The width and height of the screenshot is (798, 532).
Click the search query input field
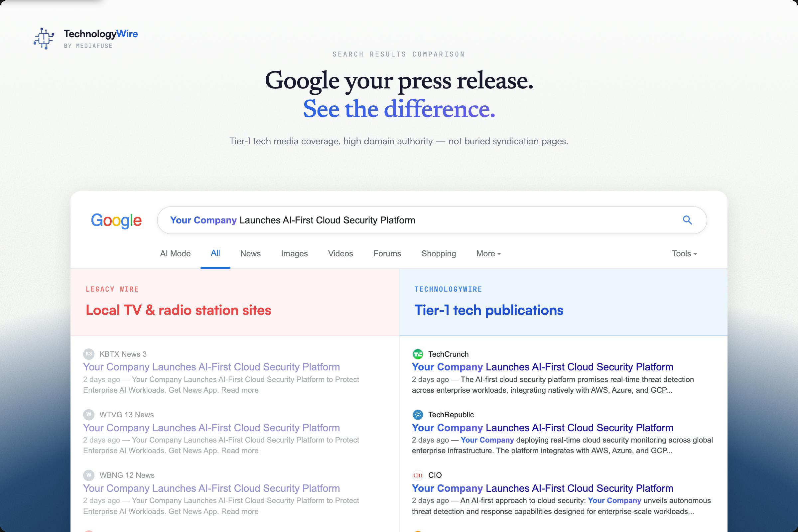point(432,220)
